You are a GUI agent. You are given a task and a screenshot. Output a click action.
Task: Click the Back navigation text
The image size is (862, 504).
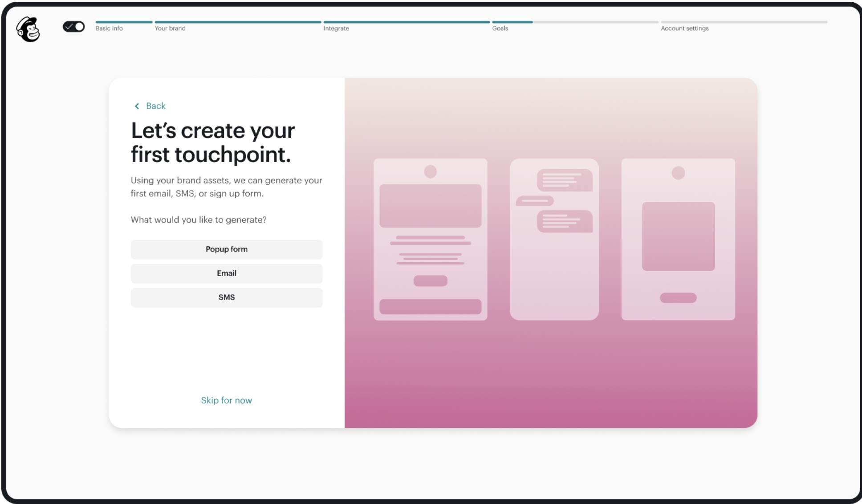coord(155,106)
